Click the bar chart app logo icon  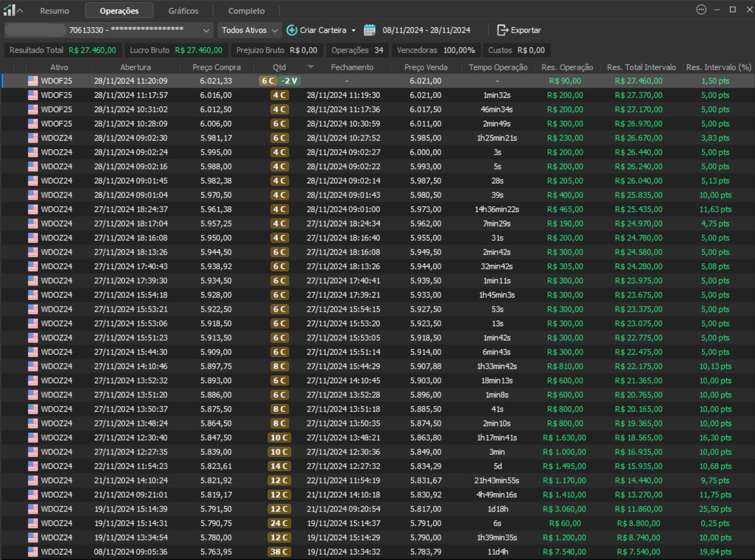(9, 10)
